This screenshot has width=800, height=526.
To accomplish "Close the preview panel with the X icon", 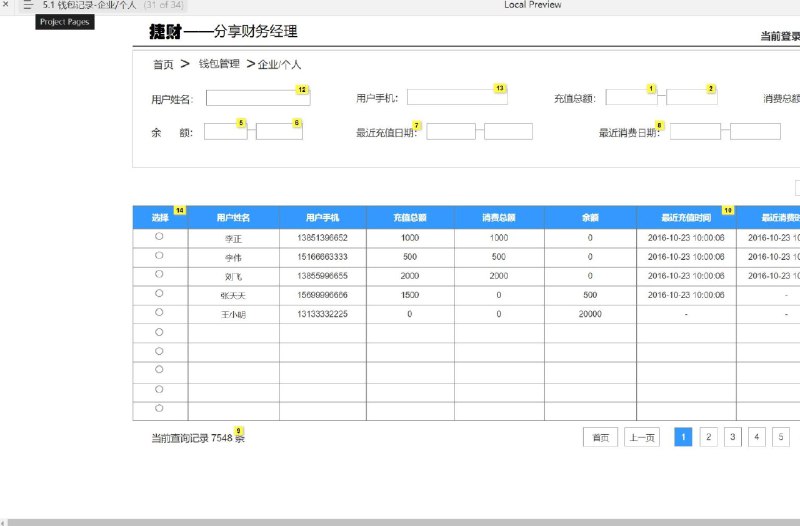I will [6, 5].
